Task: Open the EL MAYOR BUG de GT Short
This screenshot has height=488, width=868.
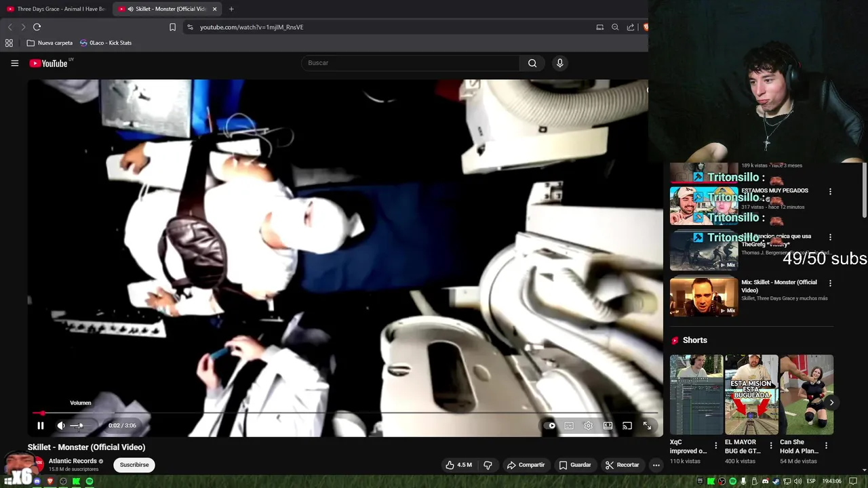Action: coord(751,394)
